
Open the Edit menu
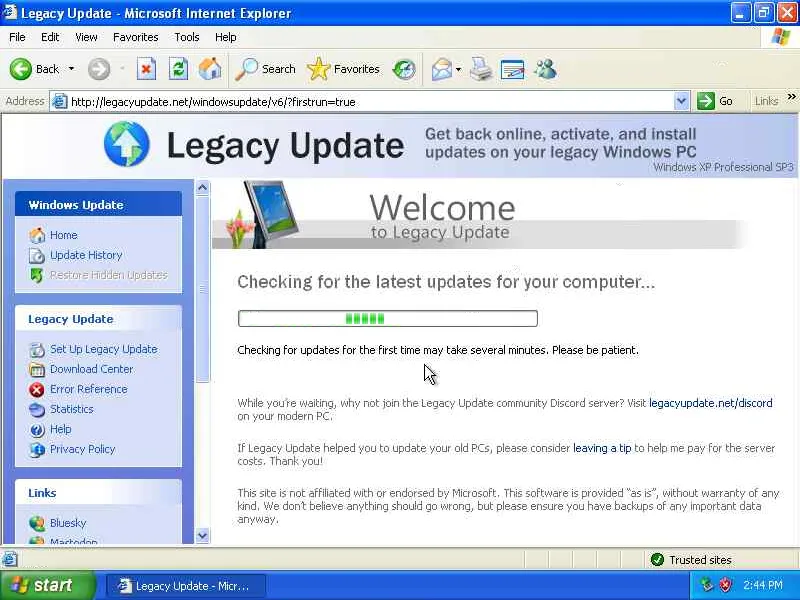50,37
